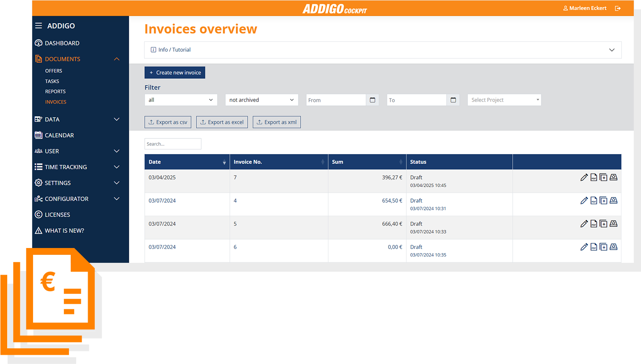641x364 pixels.
Task: Duplicate invoice 4 with the copy icon
Action: pos(603,201)
